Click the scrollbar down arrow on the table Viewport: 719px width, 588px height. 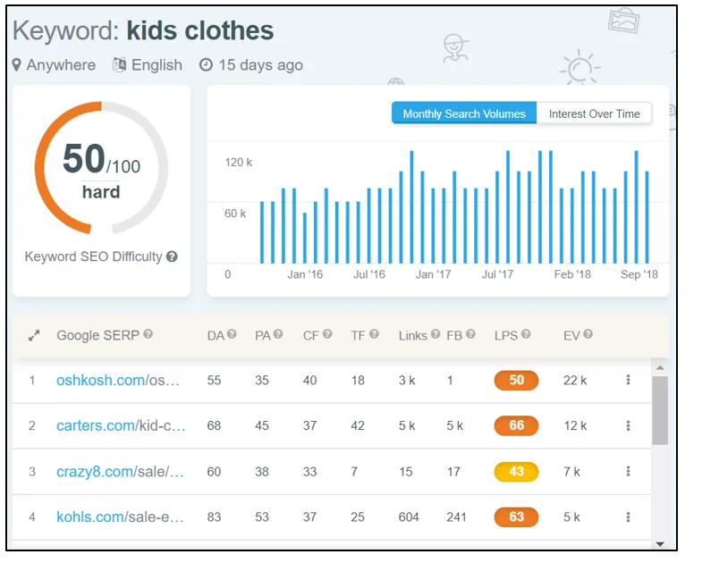[661, 543]
